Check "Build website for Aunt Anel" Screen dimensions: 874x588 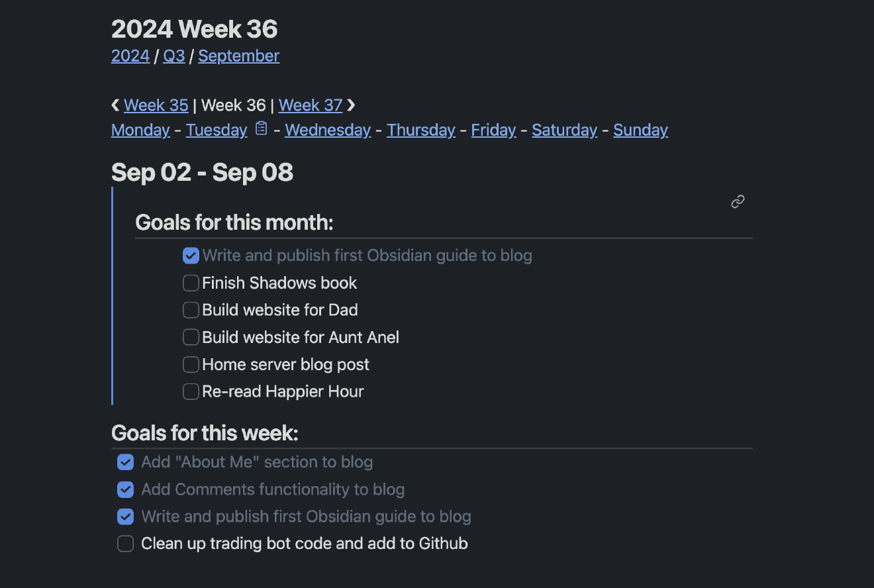pyautogui.click(x=190, y=337)
